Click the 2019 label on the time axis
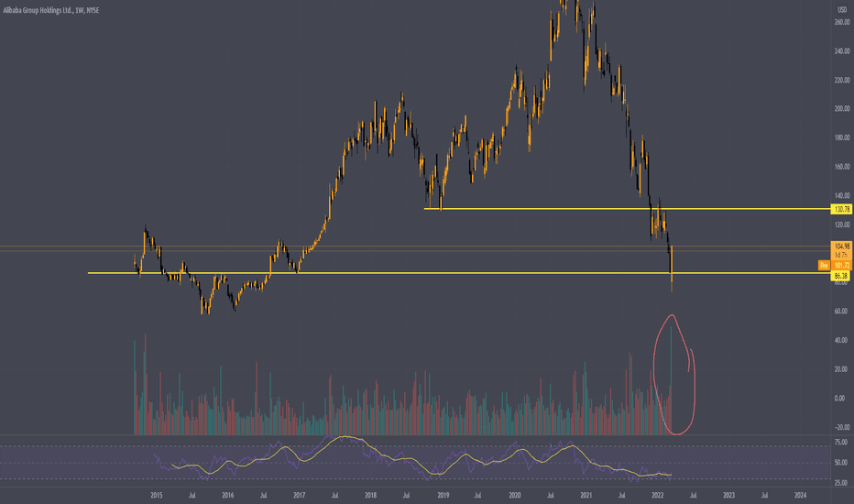 443,495
